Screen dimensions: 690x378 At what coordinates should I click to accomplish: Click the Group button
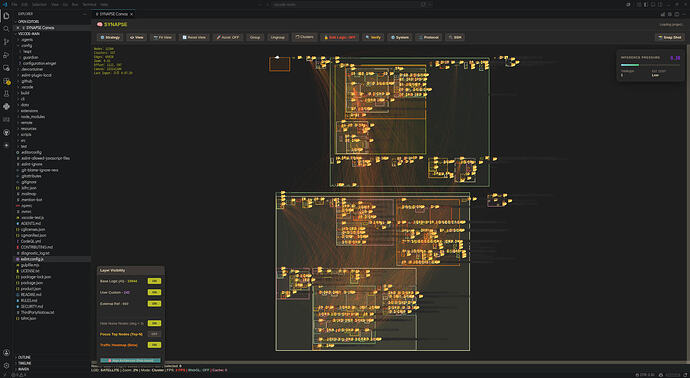255,37
